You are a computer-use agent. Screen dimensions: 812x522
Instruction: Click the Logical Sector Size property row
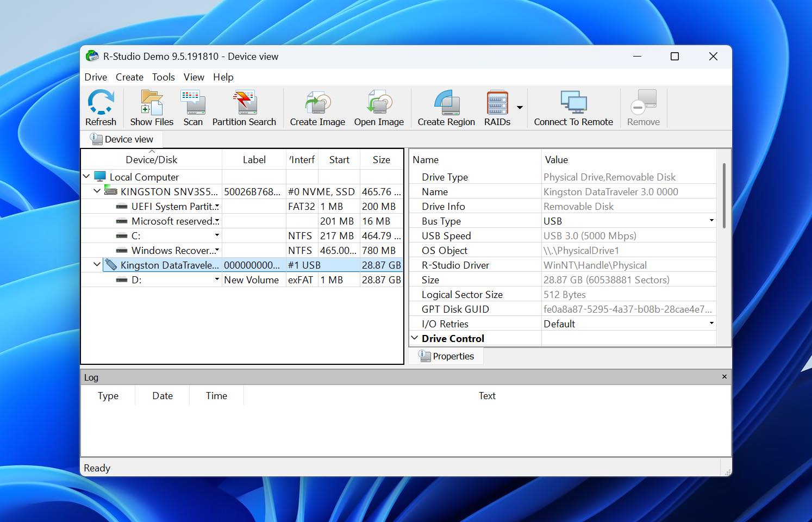pos(563,295)
